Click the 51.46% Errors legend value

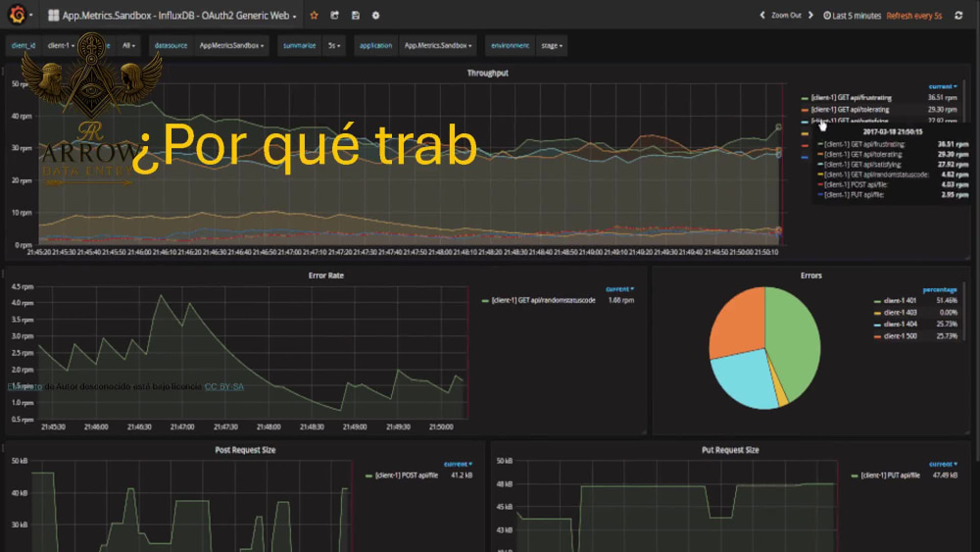[x=947, y=301]
